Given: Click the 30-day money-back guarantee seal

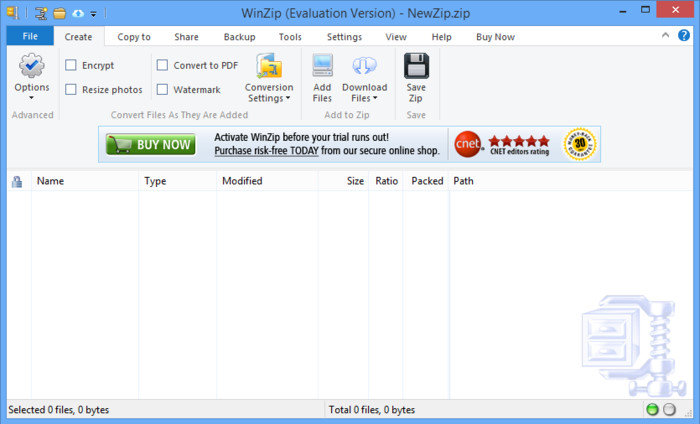Looking at the screenshot, I should pyautogui.click(x=580, y=144).
